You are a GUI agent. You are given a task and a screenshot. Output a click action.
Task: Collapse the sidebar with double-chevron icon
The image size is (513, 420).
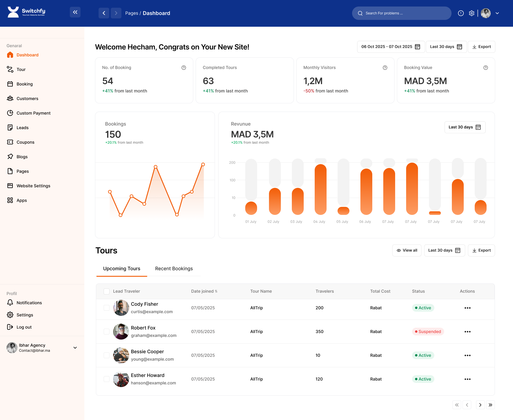pos(75,12)
